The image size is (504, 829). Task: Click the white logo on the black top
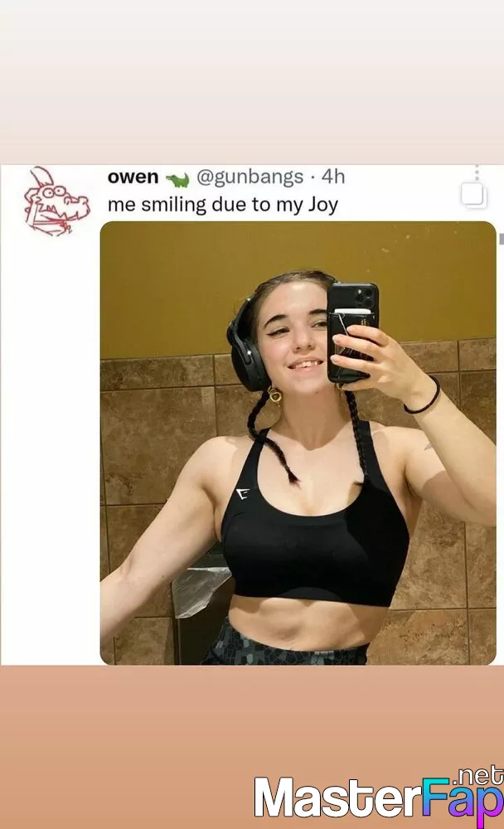coord(242,494)
